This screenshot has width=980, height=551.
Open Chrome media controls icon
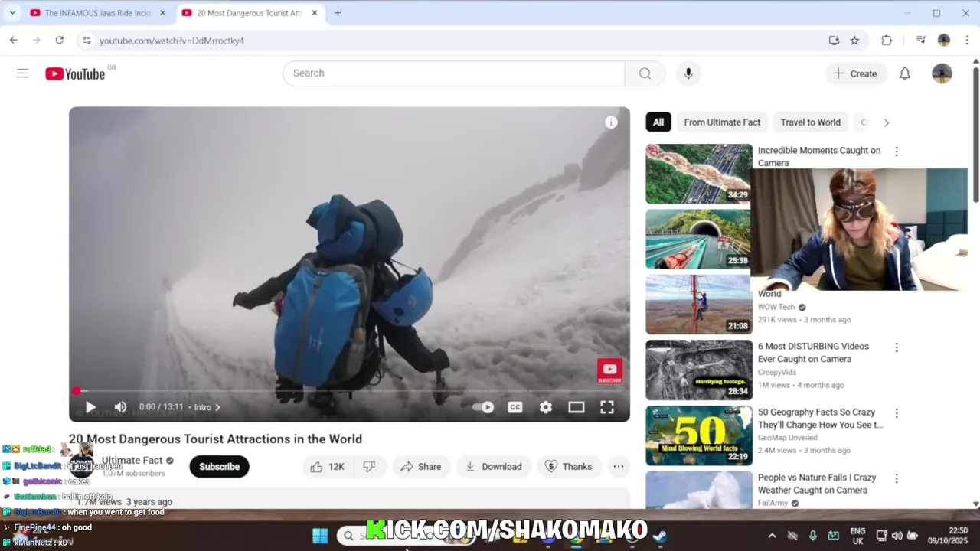point(921,41)
